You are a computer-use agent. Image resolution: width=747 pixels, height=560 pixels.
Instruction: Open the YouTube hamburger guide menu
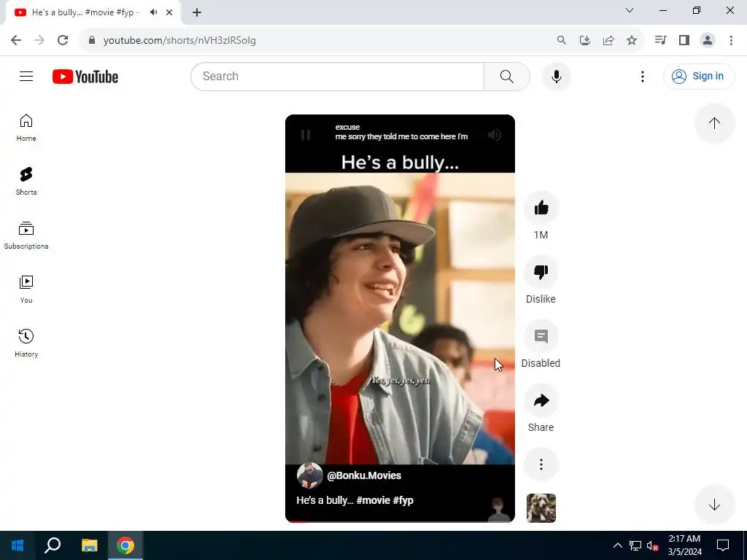coord(26,76)
